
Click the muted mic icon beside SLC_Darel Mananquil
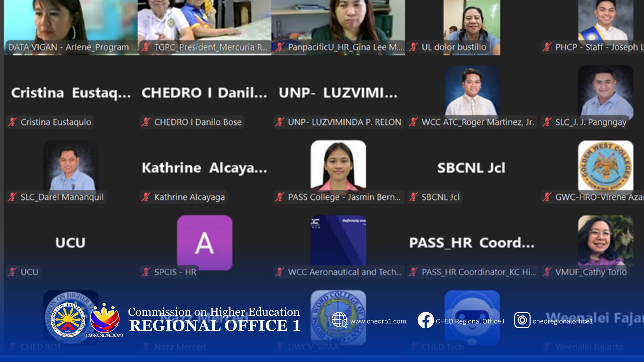(x=12, y=197)
